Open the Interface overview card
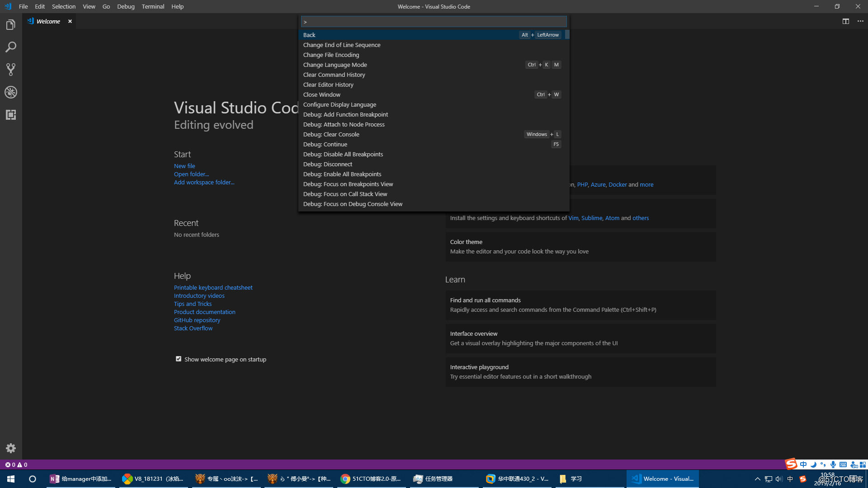 click(580, 338)
